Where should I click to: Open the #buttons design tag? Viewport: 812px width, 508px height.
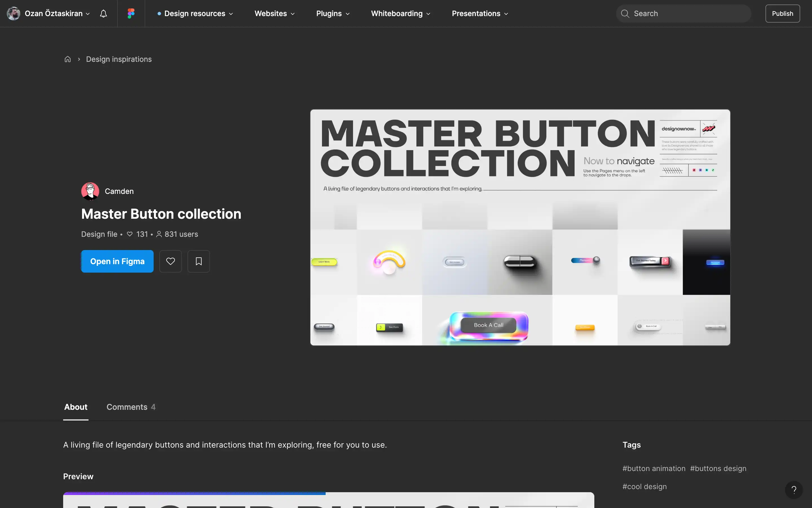(x=718, y=468)
